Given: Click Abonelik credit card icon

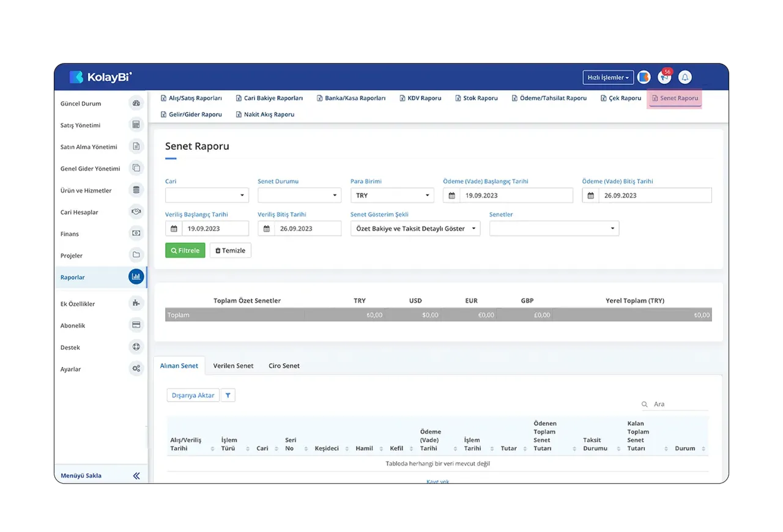Looking at the screenshot, I should [x=136, y=325].
